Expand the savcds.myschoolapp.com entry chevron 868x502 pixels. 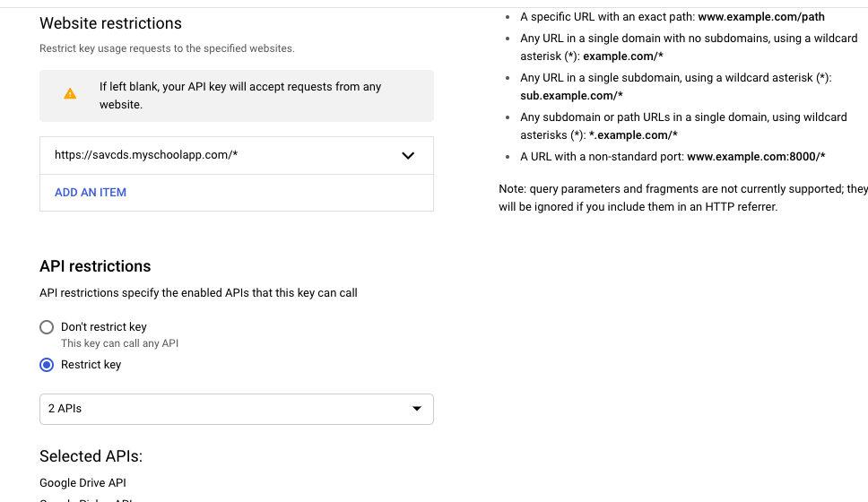click(408, 155)
